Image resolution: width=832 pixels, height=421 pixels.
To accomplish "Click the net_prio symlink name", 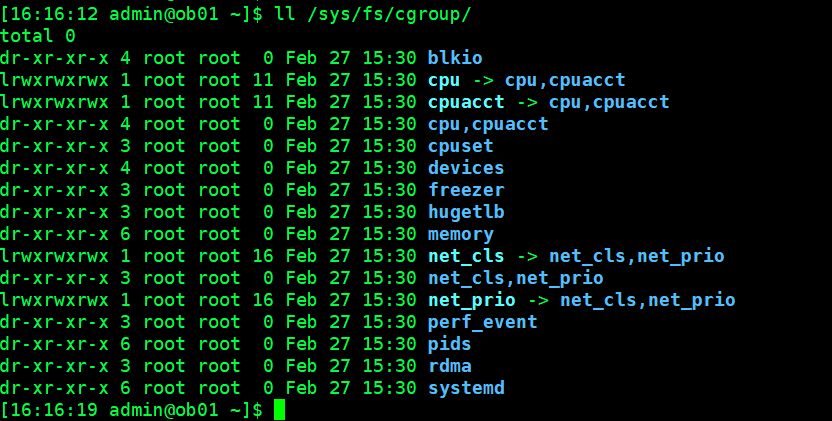I will (472, 300).
